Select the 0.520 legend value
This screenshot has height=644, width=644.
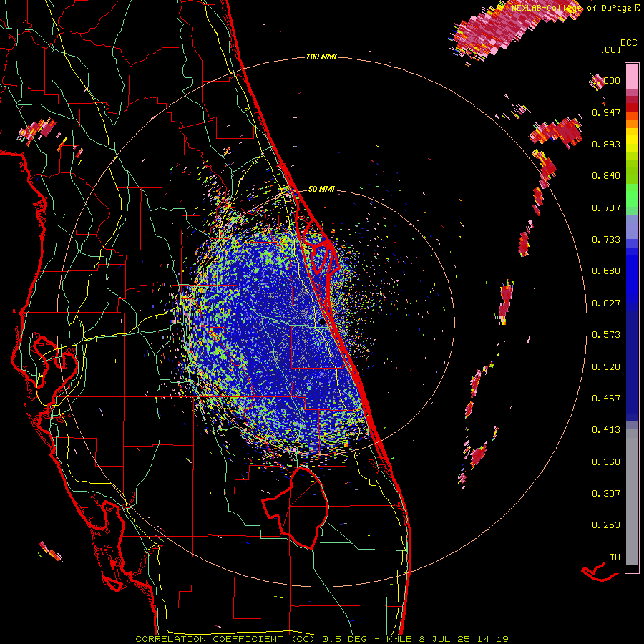pyautogui.click(x=606, y=367)
